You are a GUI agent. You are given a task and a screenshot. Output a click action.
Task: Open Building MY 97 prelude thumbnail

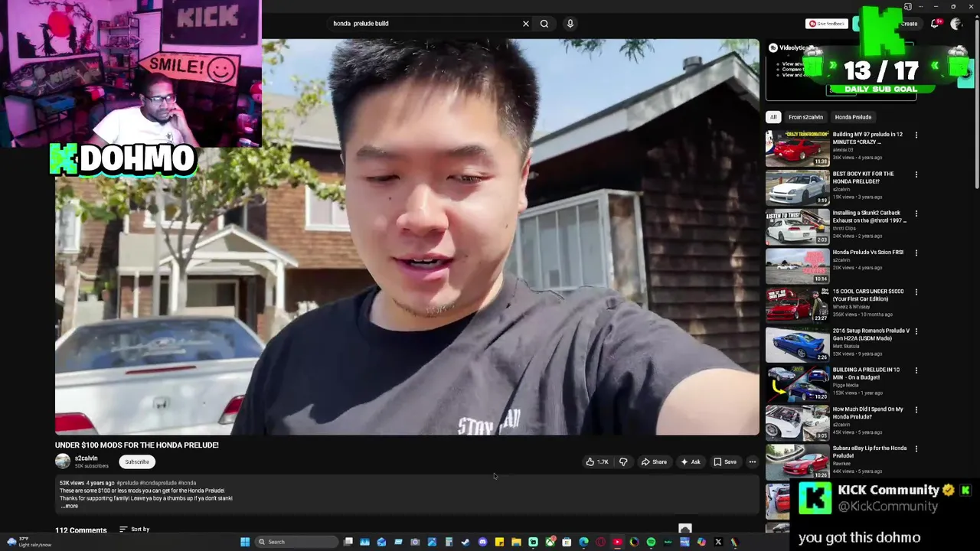coord(797,148)
